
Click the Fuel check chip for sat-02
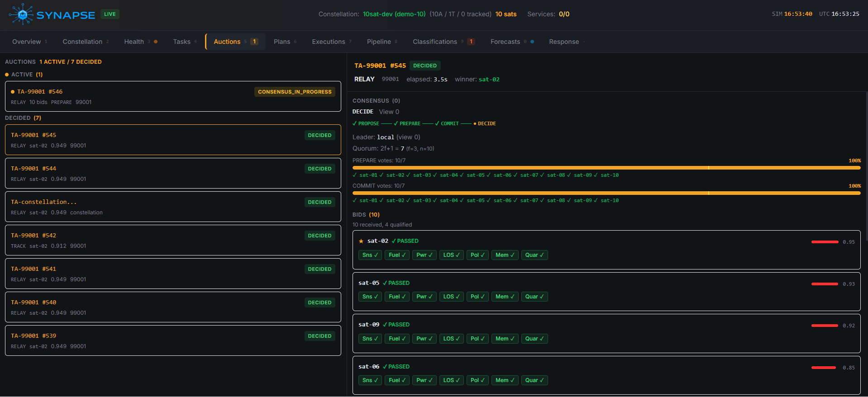click(397, 255)
